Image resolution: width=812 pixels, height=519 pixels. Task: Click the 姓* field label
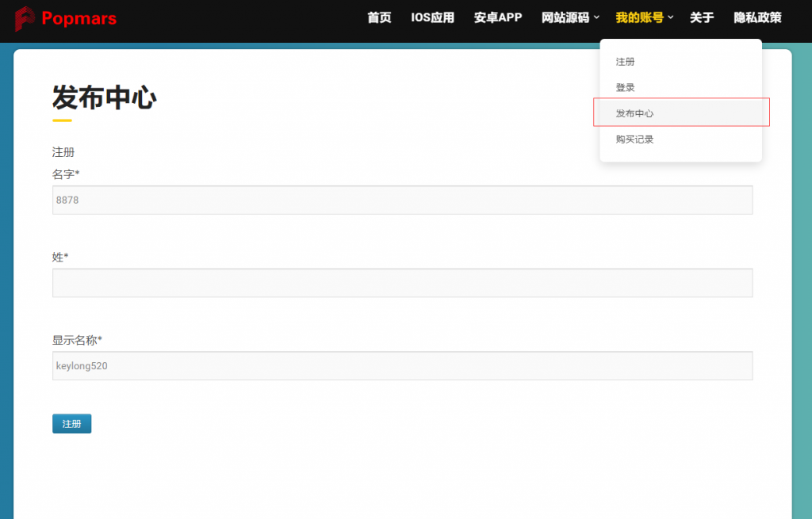(60, 258)
